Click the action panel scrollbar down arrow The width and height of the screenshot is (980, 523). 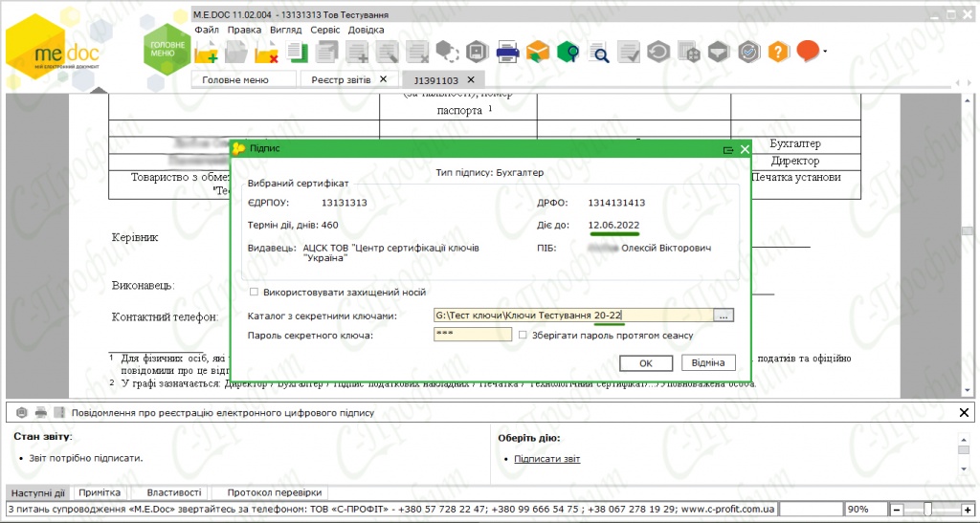(964, 469)
